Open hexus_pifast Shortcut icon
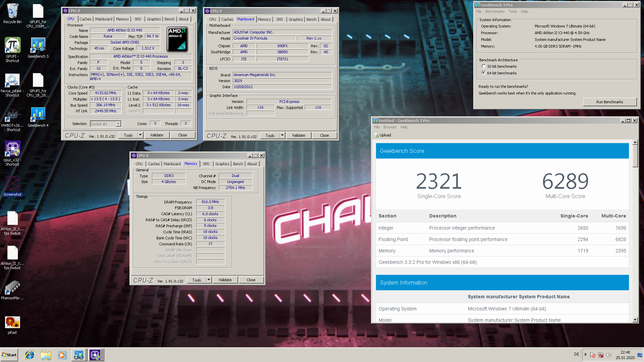Image resolution: width=644 pixels, height=362 pixels. [12, 85]
